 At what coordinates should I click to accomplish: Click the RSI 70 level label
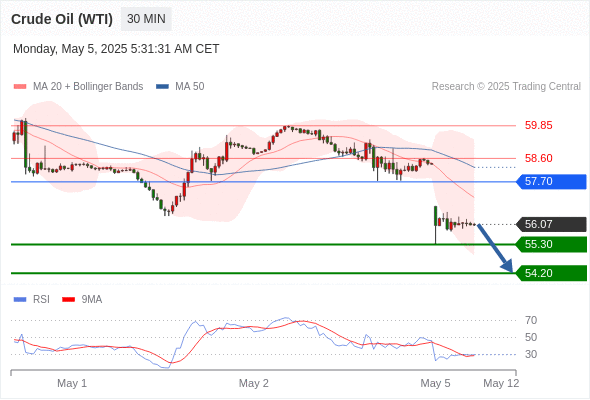tap(531, 320)
